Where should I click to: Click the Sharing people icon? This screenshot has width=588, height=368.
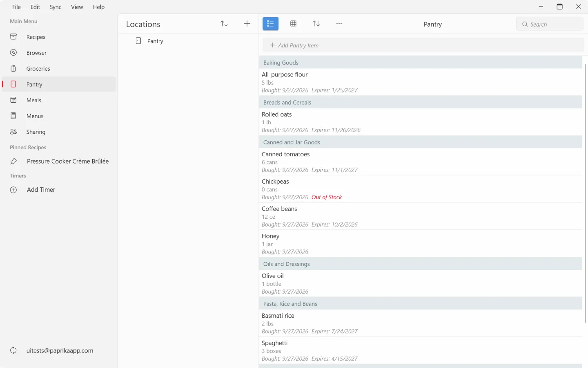(13, 132)
